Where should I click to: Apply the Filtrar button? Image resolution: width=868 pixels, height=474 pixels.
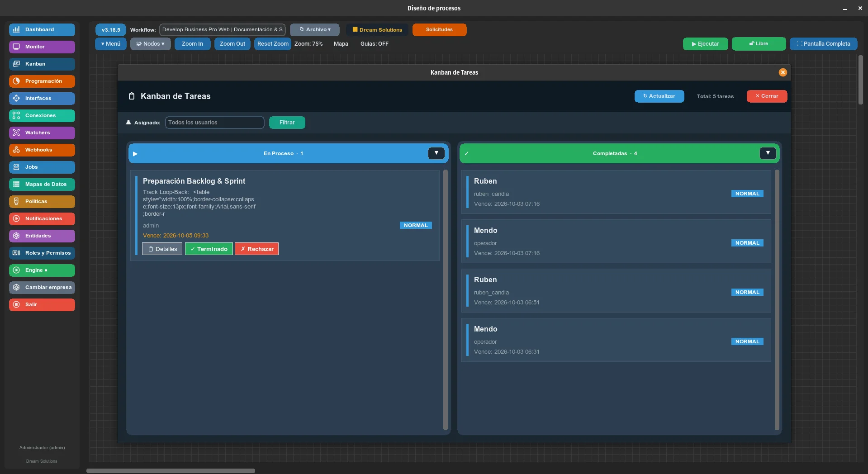(x=287, y=123)
